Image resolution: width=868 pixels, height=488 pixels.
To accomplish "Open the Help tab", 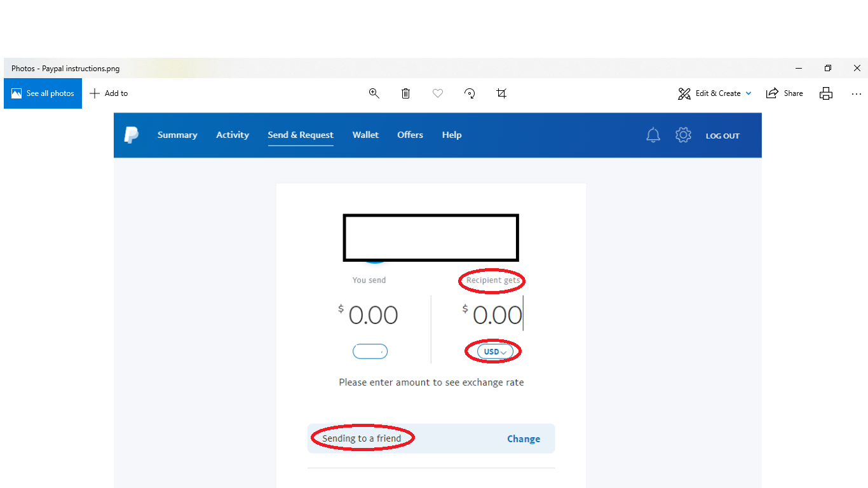I will (x=452, y=135).
